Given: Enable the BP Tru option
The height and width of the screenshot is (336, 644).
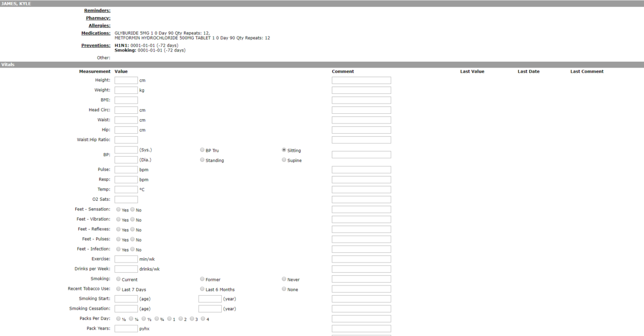Looking at the screenshot, I should pos(202,150).
